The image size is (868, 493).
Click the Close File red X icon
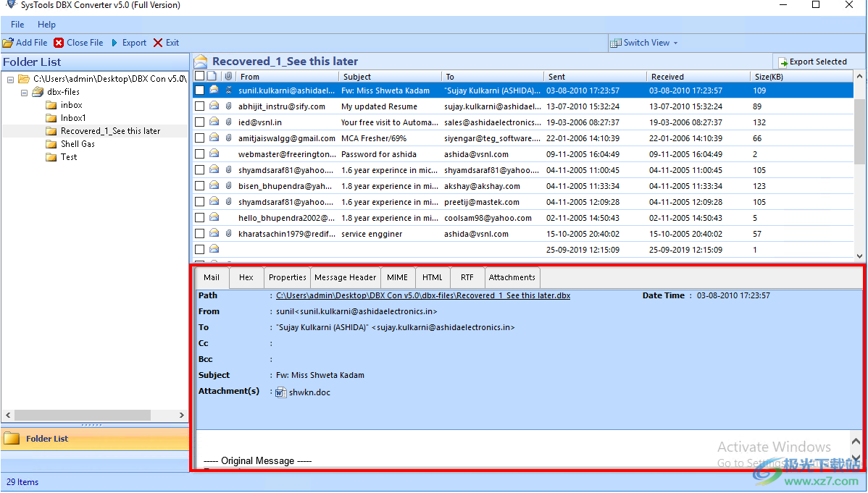(59, 43)
